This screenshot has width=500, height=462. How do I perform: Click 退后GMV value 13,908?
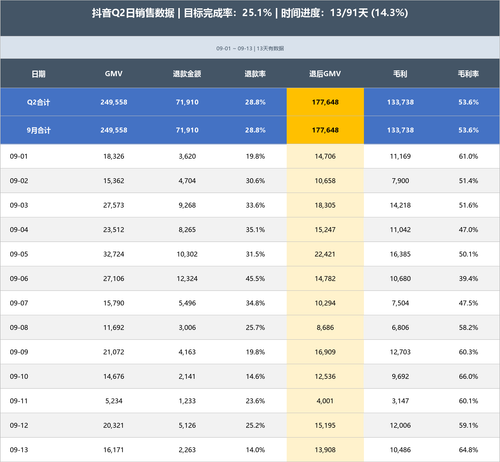pos(325,450)
